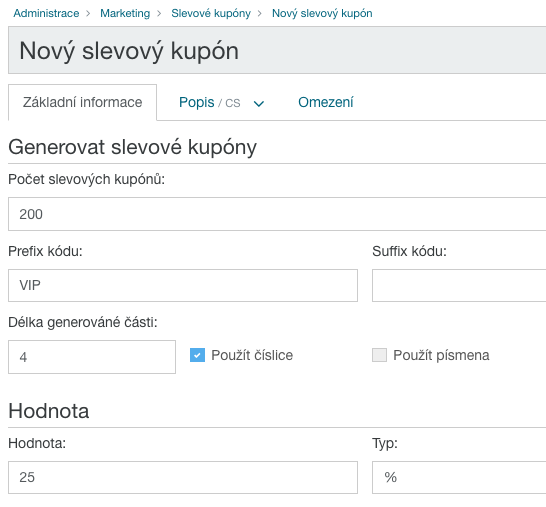
Task: Uncheck the Použít číslice checkbox
Action: pos(197,355)
